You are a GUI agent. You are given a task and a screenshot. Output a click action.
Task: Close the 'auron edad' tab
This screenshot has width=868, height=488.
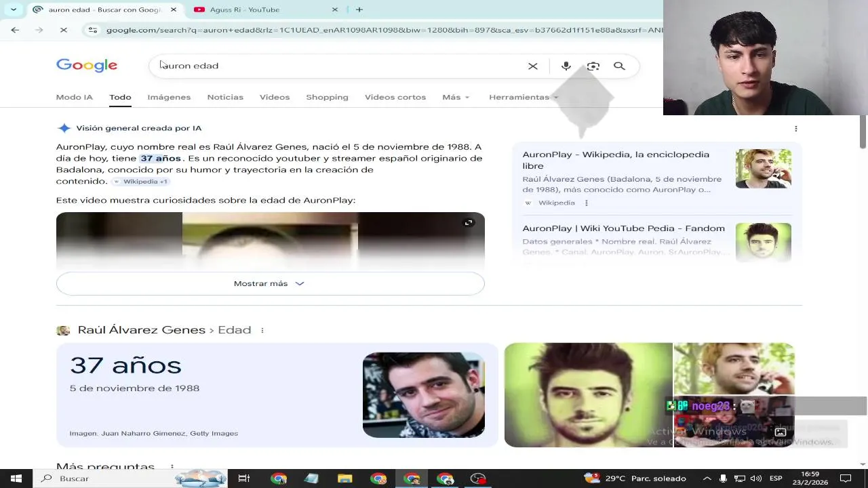(x=174, y=9)
